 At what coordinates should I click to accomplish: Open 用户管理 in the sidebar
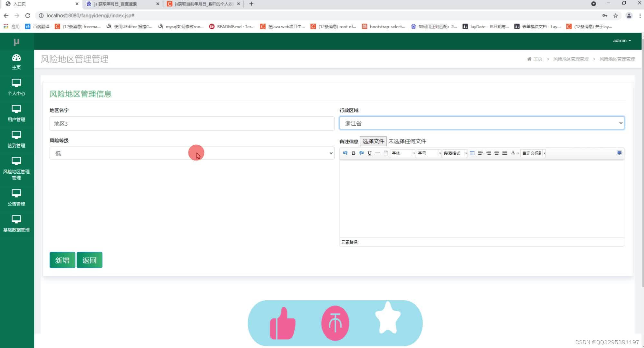[x=16, y=113]
